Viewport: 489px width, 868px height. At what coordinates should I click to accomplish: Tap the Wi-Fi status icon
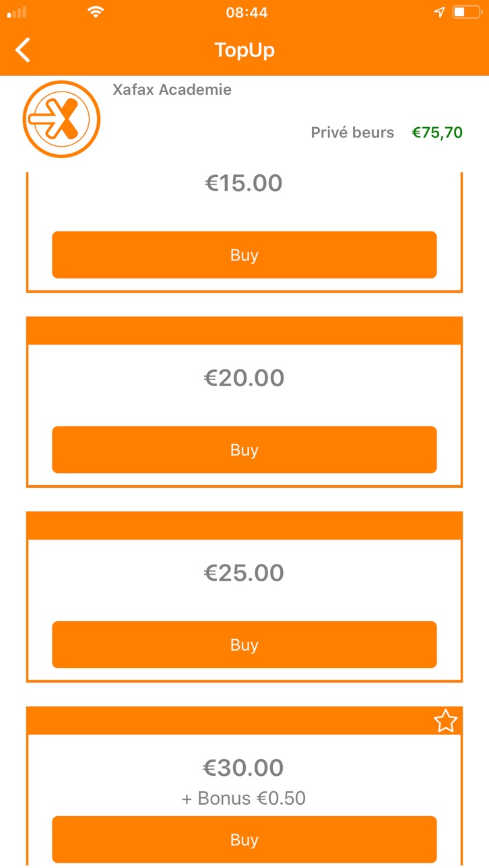tap(96, 12)
